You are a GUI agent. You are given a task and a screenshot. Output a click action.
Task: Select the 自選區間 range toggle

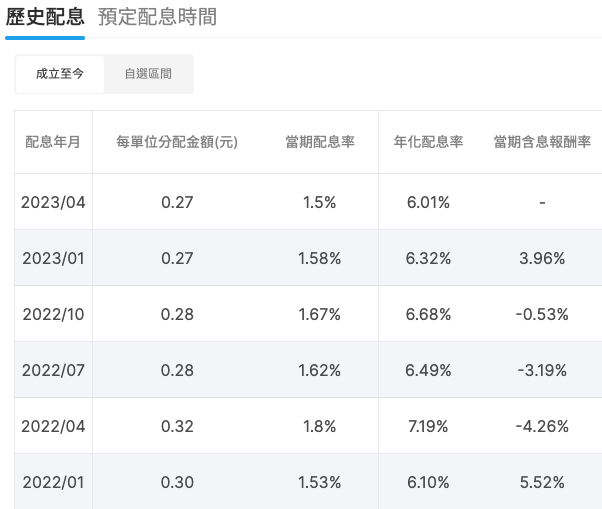coord(148,74)
